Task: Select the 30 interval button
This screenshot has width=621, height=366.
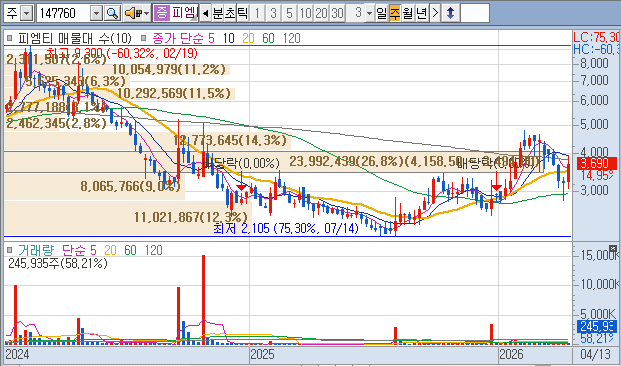Action: pos(337,13)
